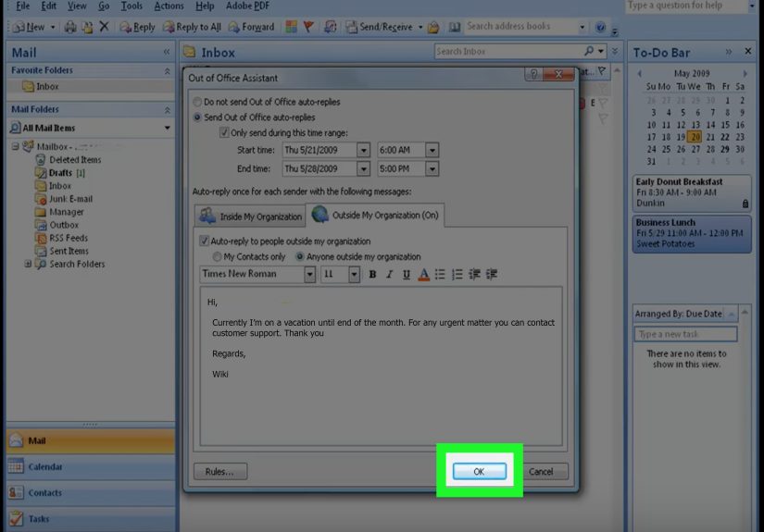Screen dimensions: 764x532
Task: Open Tasks in the navigation pane
Action: [91, 519]
